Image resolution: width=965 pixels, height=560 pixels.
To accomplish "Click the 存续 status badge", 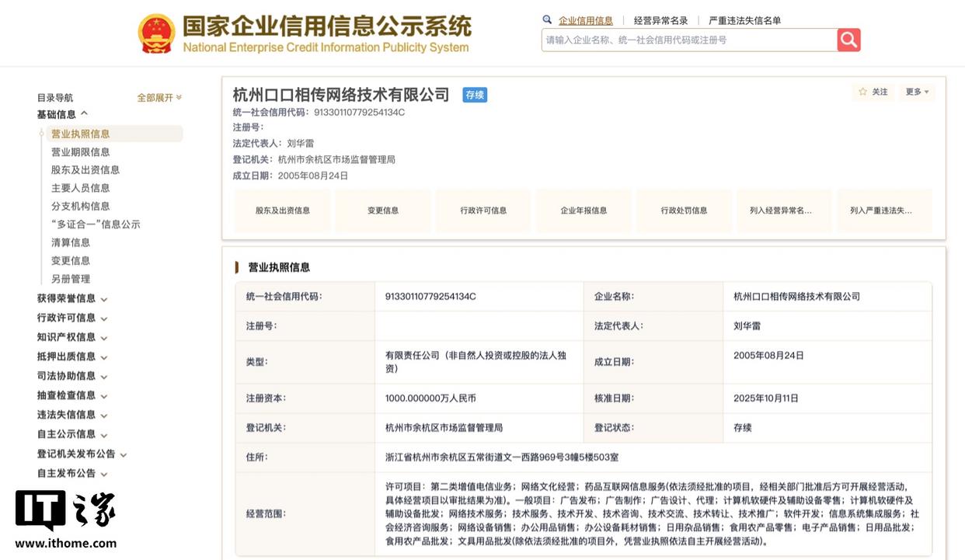I will [x=475, y=95].
